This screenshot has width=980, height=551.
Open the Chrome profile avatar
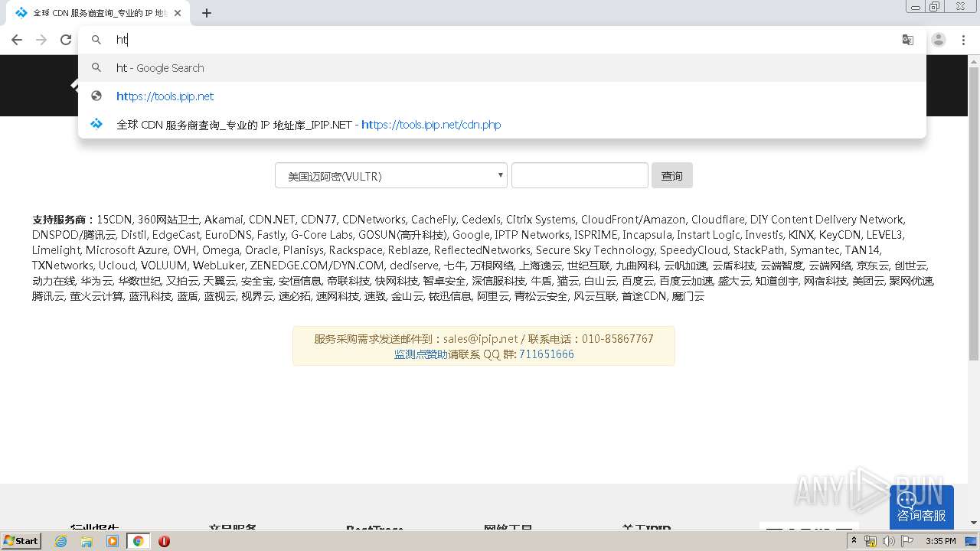tap(939, 40)
